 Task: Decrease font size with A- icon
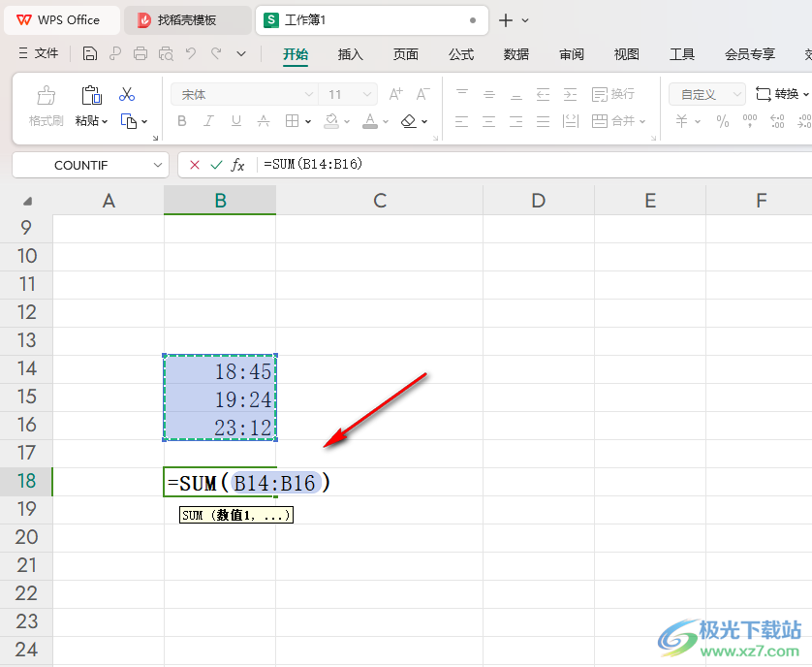click(423, 94)
